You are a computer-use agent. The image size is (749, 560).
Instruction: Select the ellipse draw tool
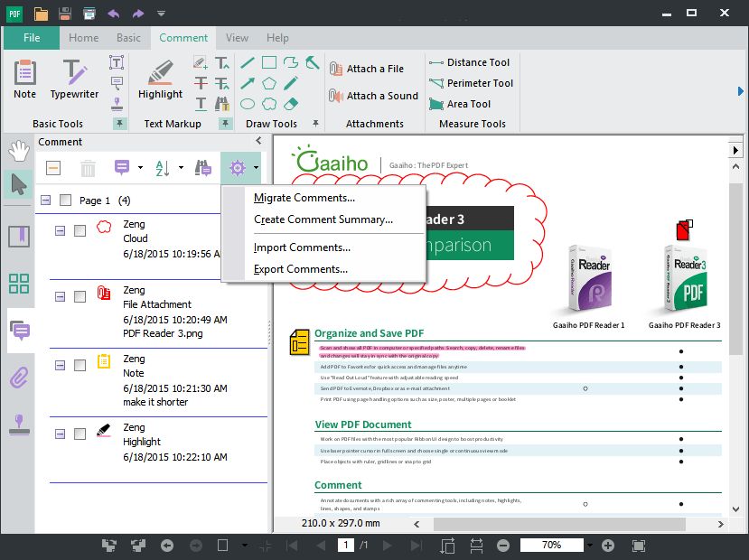click(248, 104)
